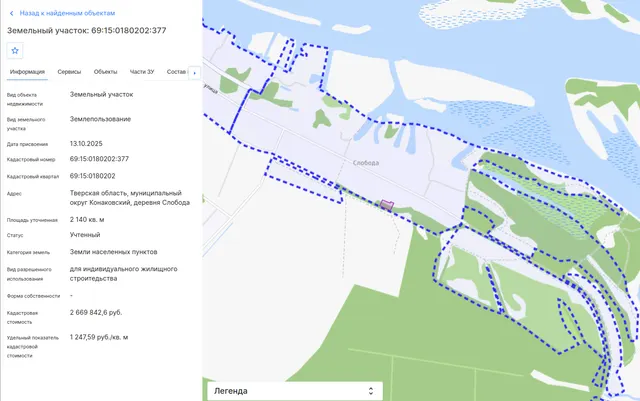
Task: Select the object type value Земельный участок
Action: pos(102,94)
